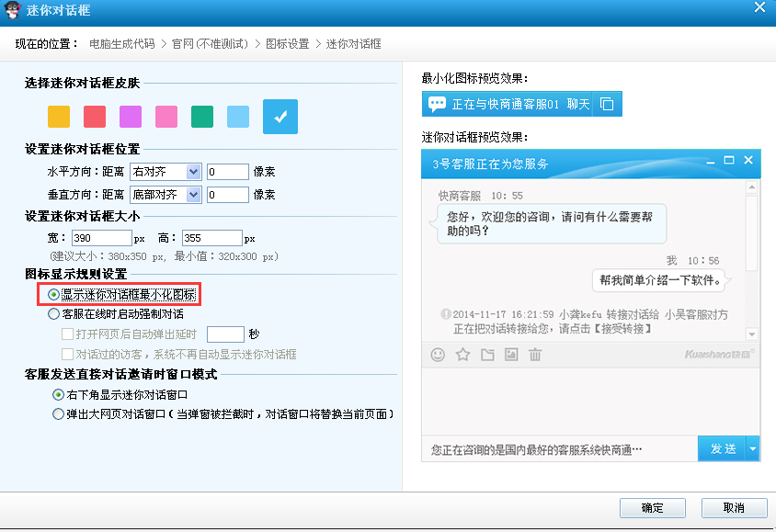
Task: Click the restore window icon on minimized chat bar
Action: (607, 105)
